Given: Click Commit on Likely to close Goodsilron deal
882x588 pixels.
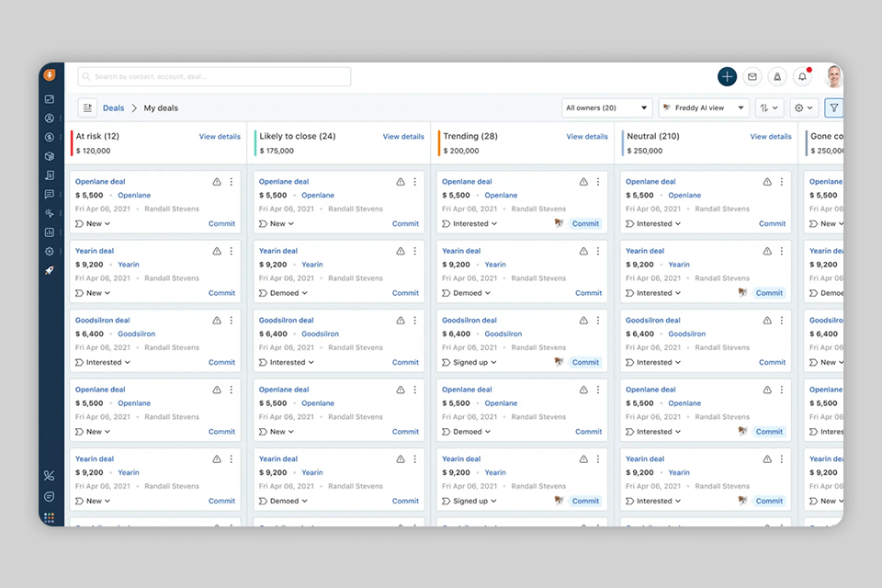Looking at the screenshot, I should pyautogui.click(x=405, y=362).
